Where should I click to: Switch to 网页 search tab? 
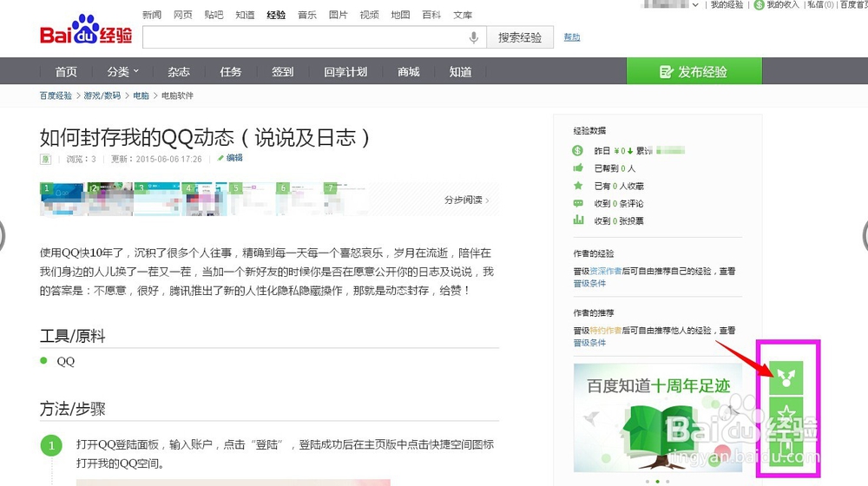click(x=182, y=15)
